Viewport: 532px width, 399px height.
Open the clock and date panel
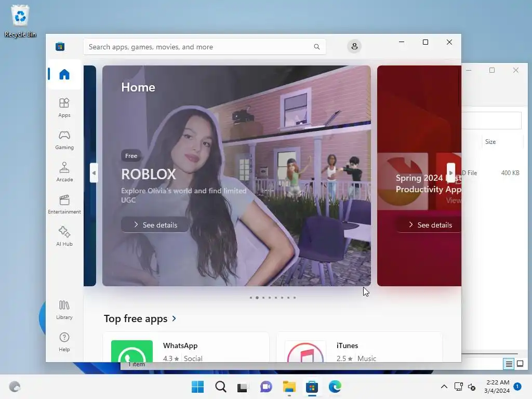pyautogui.click(x=497, y=387)
